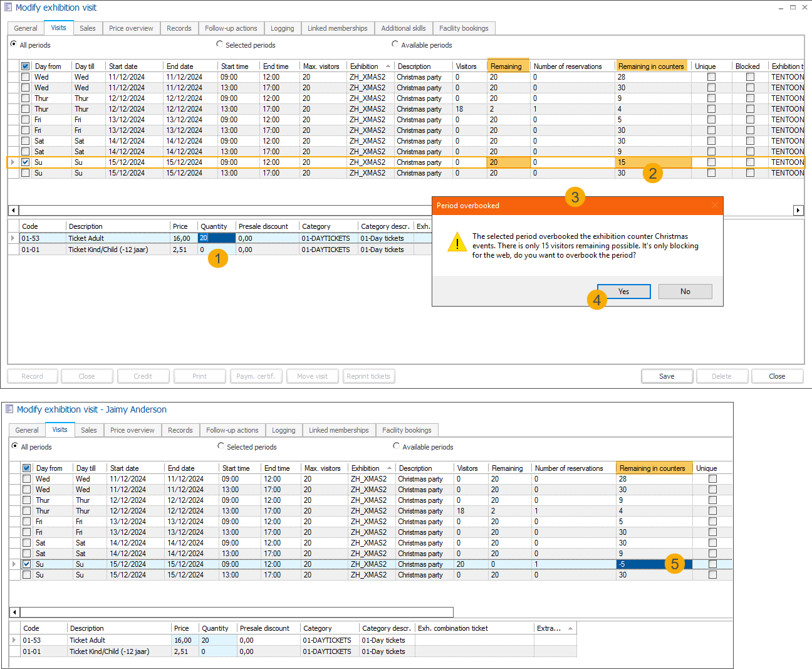812x669 pixels.
Task: Tick the Blocked checkbox in first Wed row
Action: click(750, 77)
